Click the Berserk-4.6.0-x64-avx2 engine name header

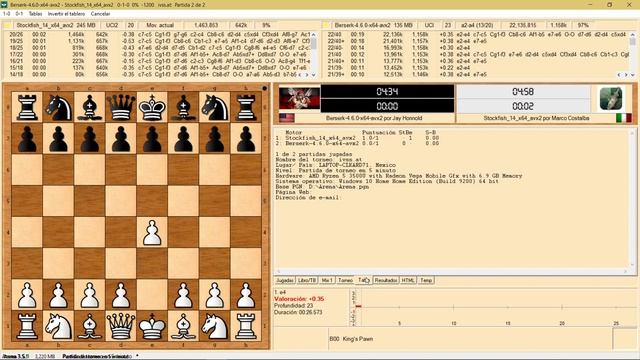click(x=373, y=25)
